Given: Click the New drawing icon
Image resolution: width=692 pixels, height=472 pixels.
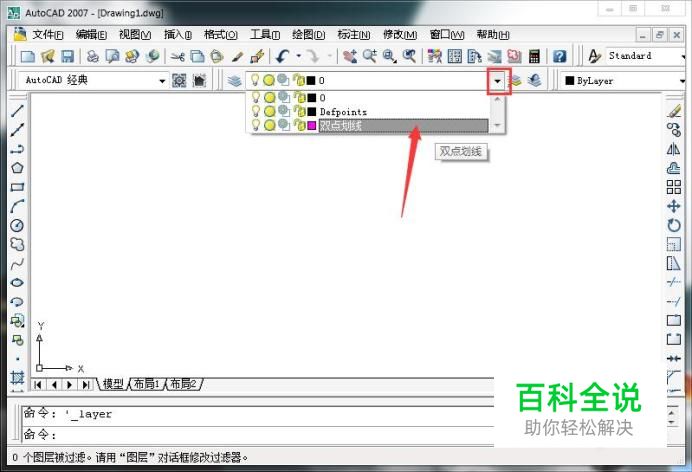Looking at the screenshot, I should point(28,56).
